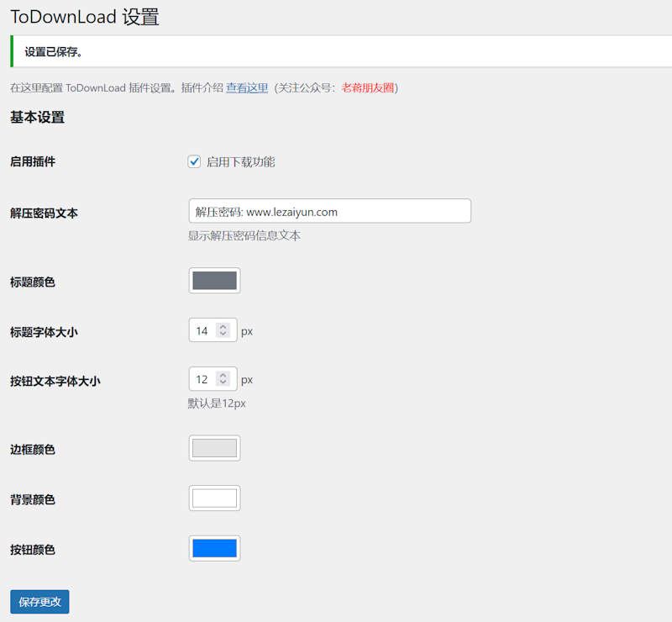Viewport: 672px width, 622px height.
Task: Click the 基本设置 section heading
Action: (x=37, y=118)
